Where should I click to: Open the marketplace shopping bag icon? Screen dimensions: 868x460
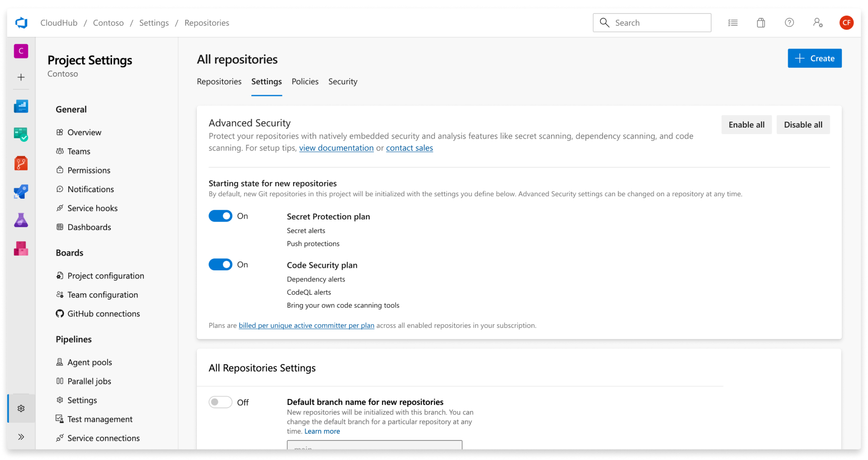(x=761, y=23)
